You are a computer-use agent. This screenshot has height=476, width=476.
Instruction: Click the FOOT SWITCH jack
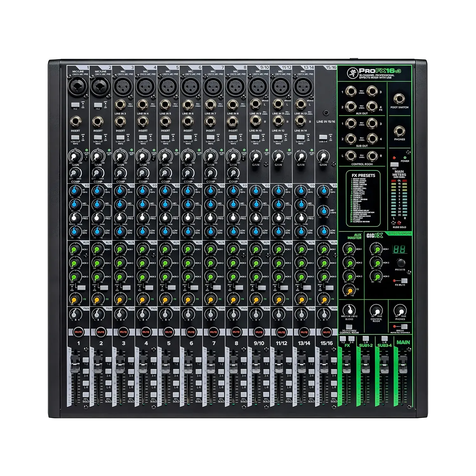click(399, 99)
